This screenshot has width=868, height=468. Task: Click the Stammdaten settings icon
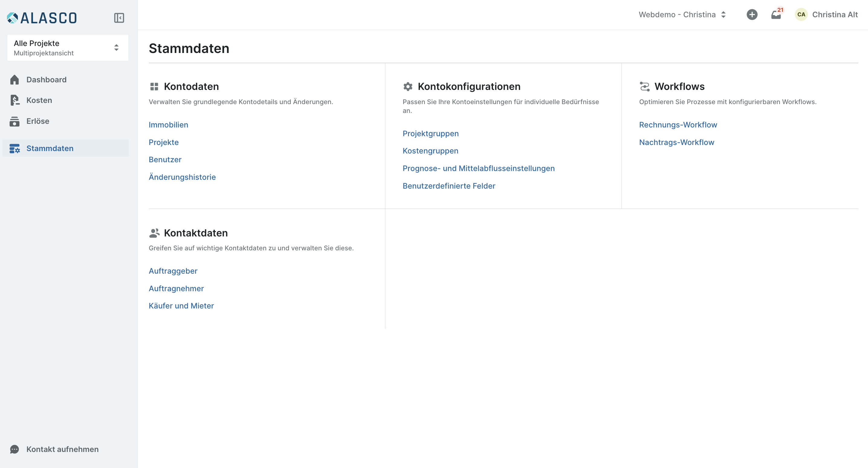[15, 148]
